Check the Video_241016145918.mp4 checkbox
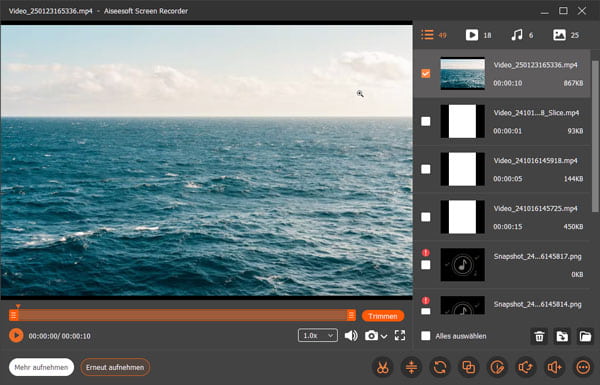The height and width of the screenshot is (385, 600). point(426,169)
